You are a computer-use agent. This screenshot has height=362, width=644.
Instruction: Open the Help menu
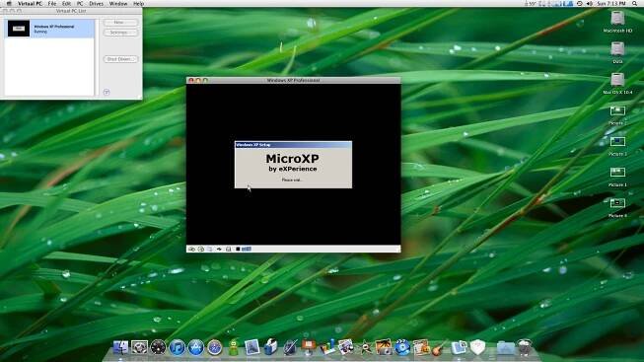click(138, 3)
